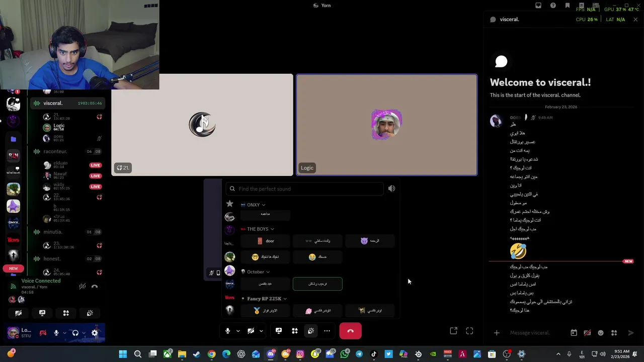Jump to Yorn server in soundboard sidebar

pos(229,217)
